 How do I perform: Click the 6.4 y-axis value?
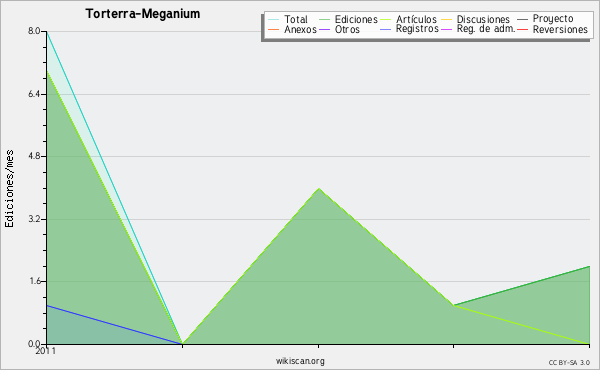34,94
